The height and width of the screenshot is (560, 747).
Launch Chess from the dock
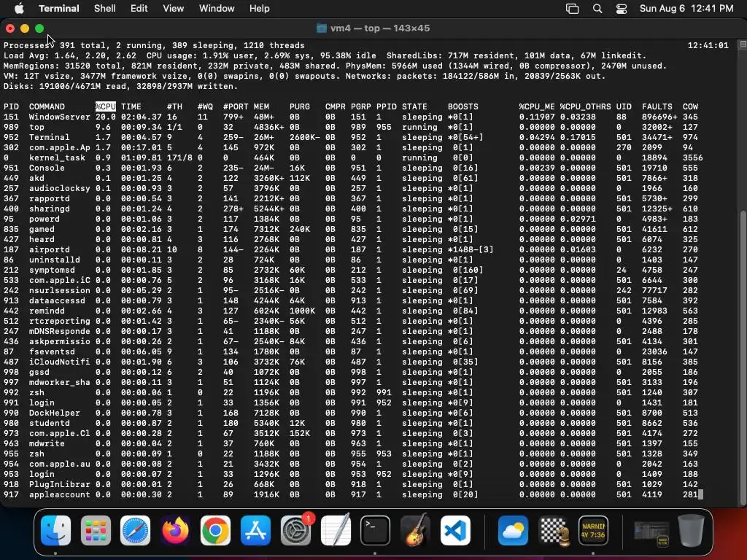point(553,530)
